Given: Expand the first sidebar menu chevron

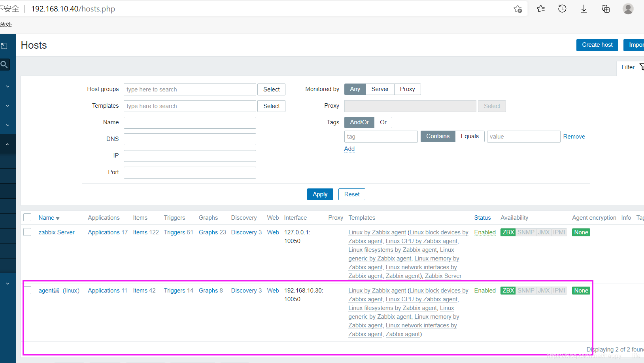Looking at the screenshot, I should [8, 86].
